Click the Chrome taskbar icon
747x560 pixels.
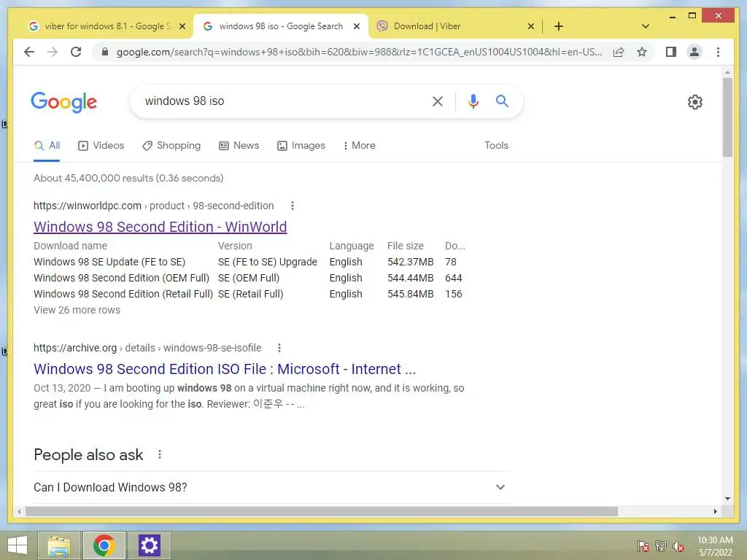(104, 545)
